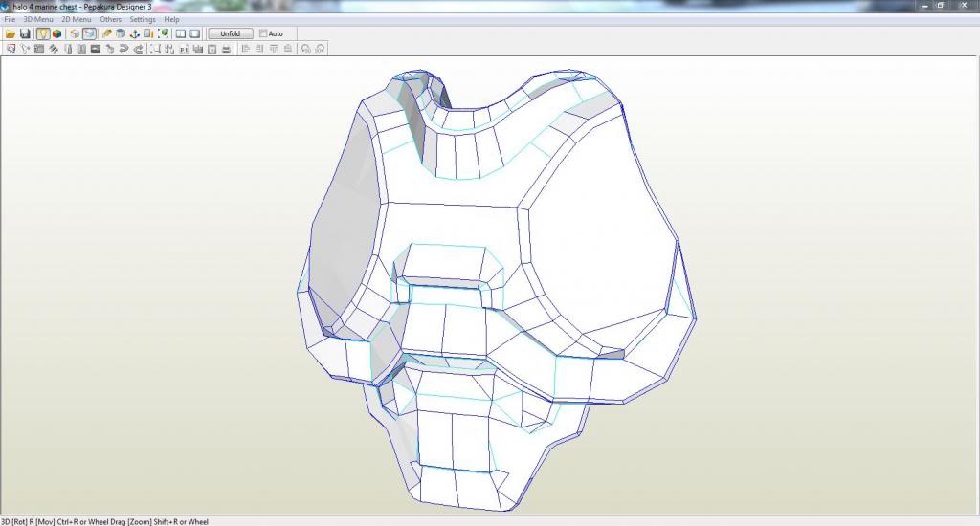This screenshot has width=980, height=526.
Task: Click the diagonal stripes tool icon
Action: coord(54,48)
